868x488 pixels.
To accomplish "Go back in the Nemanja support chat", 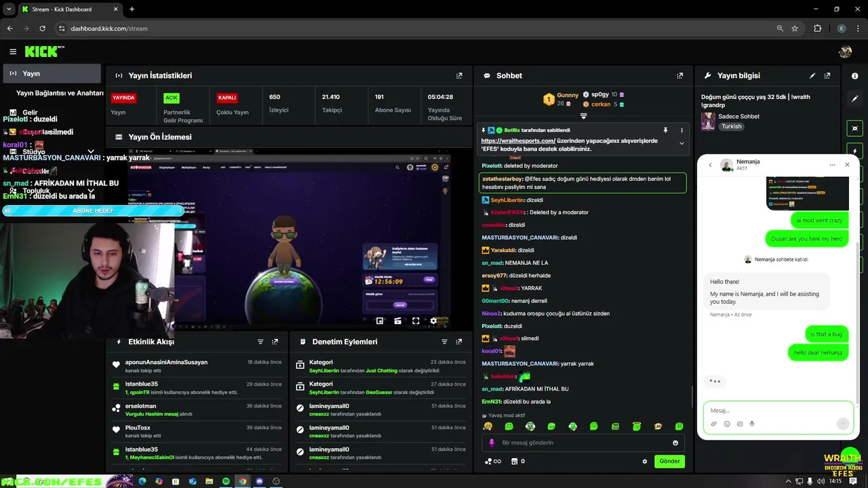I will (x=710, y=165).
